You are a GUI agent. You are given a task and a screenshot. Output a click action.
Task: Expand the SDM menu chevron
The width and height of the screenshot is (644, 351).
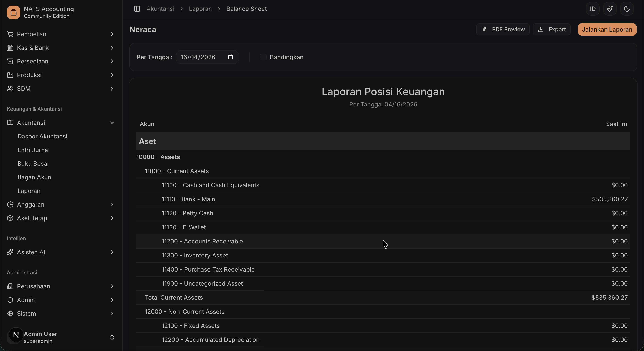pos(112,89)
